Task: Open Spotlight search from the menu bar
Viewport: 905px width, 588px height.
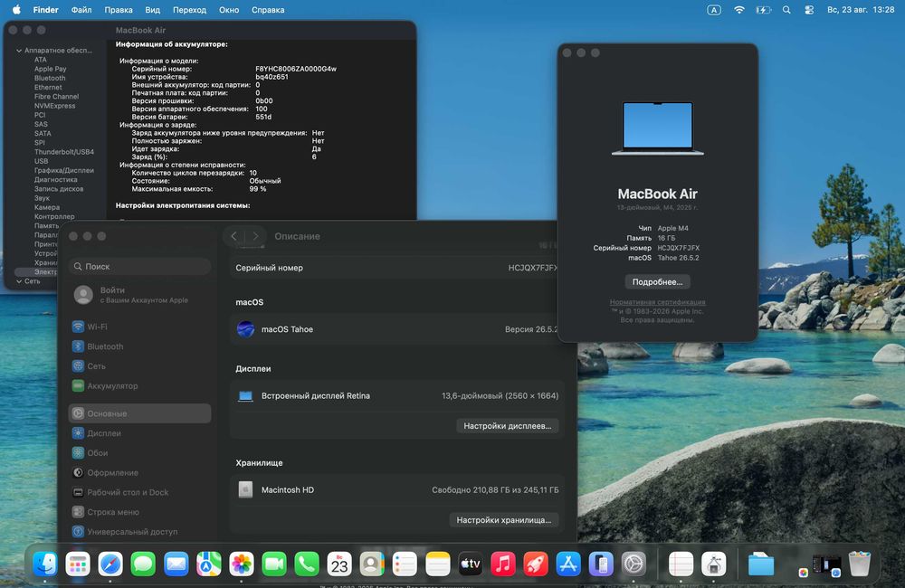Action: [786, 10]
